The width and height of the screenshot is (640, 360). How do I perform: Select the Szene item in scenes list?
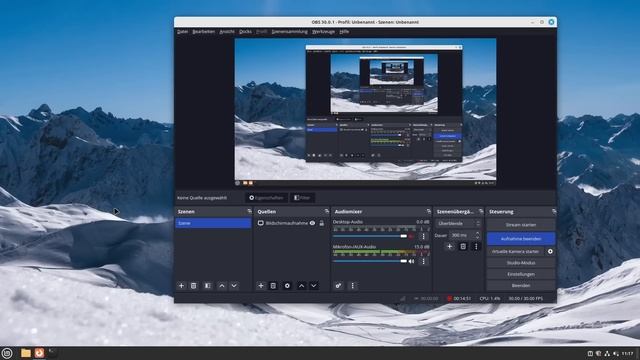coord(213,223)
